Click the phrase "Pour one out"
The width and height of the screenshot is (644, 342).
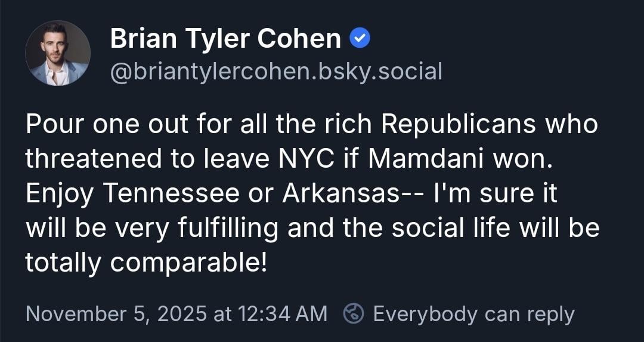98,124
